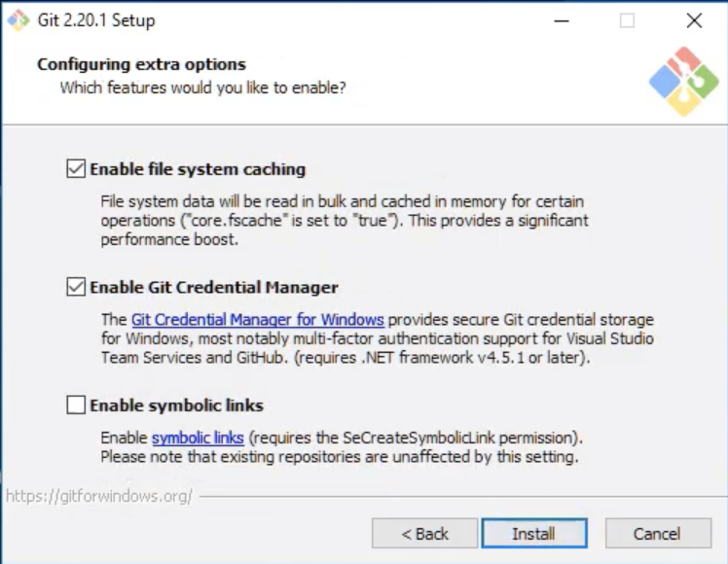Screen dimensions: 728x564
Task: Click the gitforwindows.org URL text
Action: click(x=99, y=496)
